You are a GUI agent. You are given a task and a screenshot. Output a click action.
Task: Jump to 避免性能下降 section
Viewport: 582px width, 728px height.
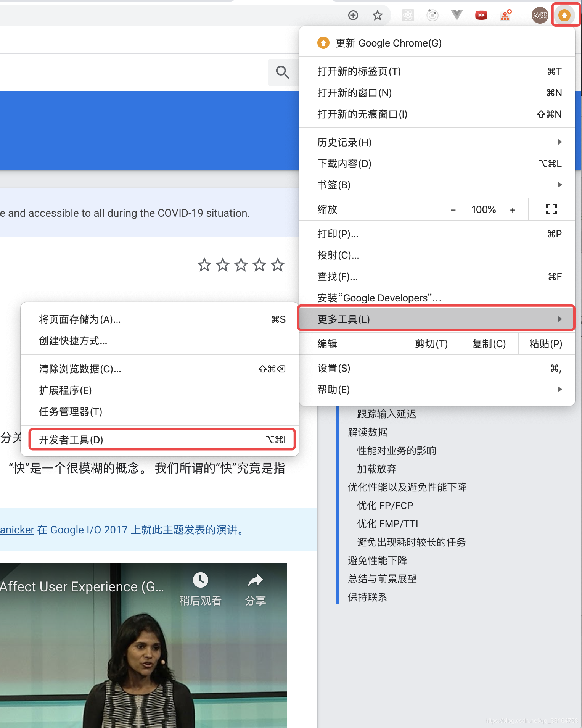tap(378, 560)
